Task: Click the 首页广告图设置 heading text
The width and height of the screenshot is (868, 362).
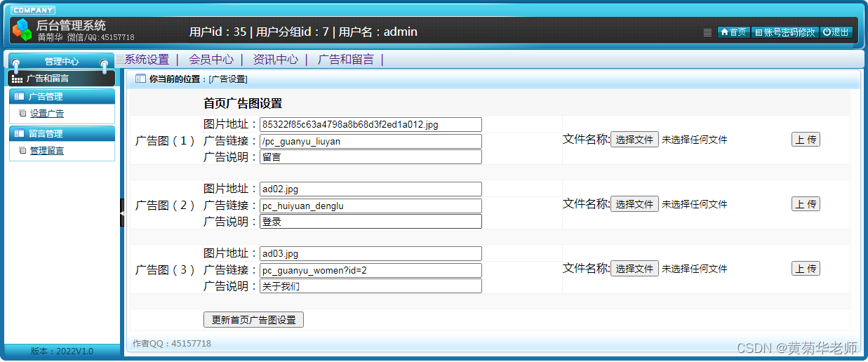Action: pos(243,103)
